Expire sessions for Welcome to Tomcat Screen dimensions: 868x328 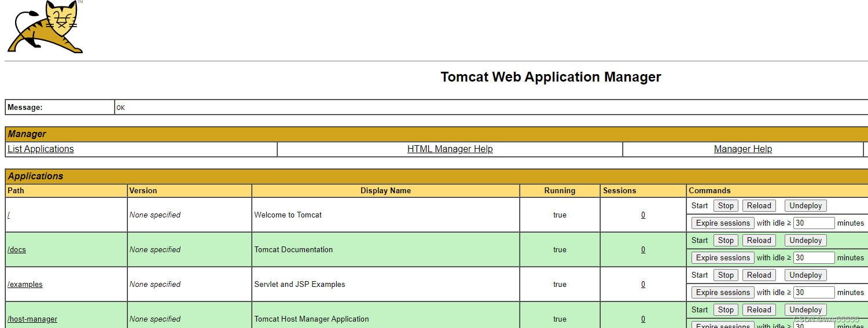[723, 223]
